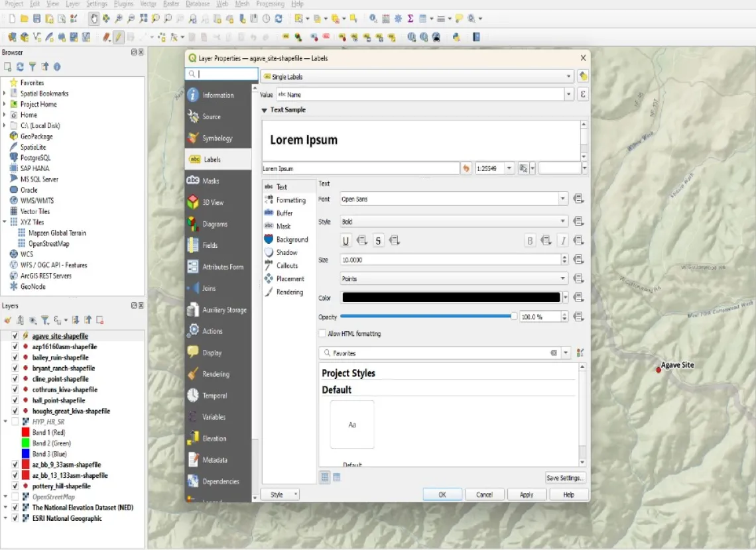Click the Cancel button
Viewport: 756px width, 550px height.
pyautogui.click(x=484, y=494)
